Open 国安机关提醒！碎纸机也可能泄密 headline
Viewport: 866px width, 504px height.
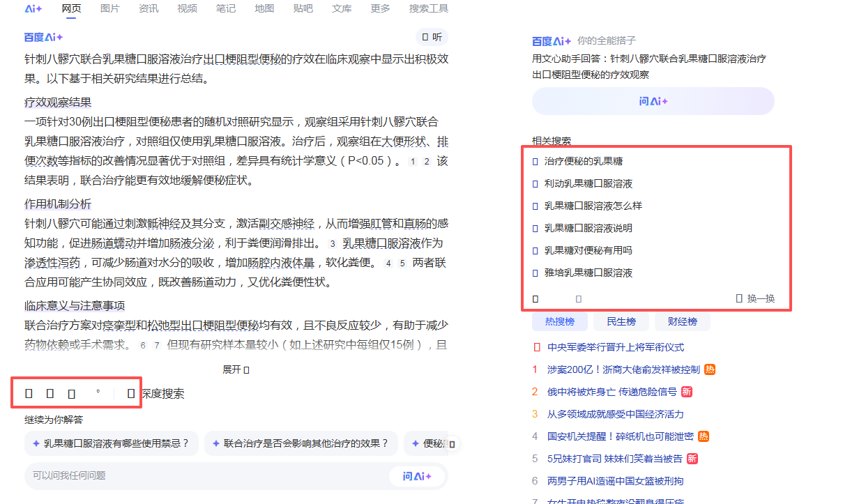pyautogui.click(x=621, y=436)
